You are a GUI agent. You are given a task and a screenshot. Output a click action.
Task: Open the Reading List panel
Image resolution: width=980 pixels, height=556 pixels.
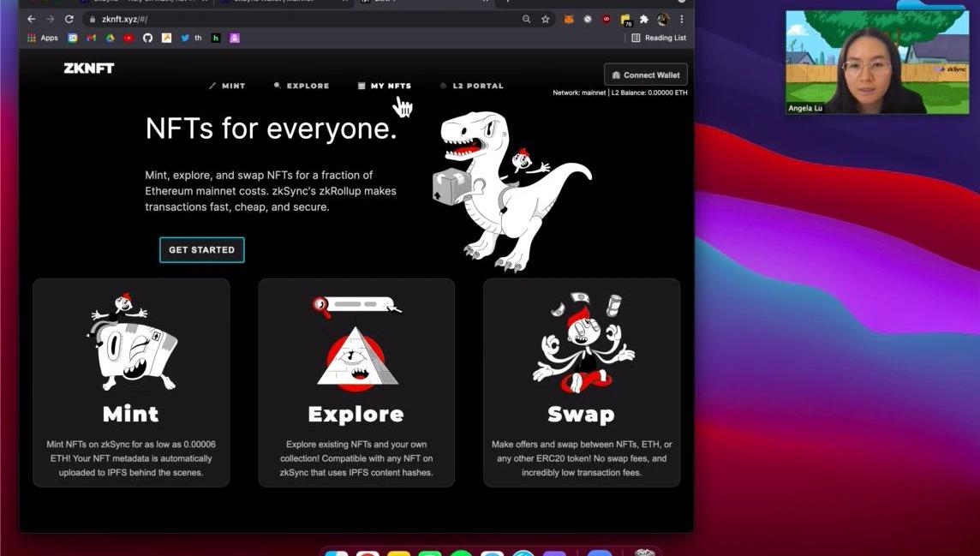(659, 38)
